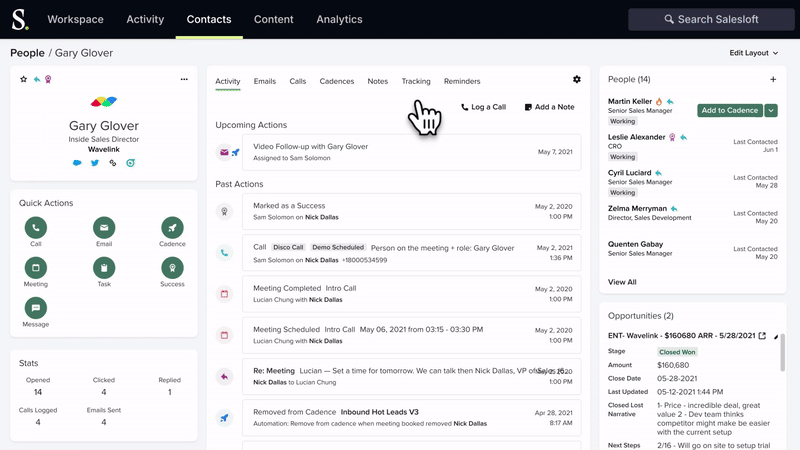
Task: Click the plus icon in People panel
Action: coord(773,79)
